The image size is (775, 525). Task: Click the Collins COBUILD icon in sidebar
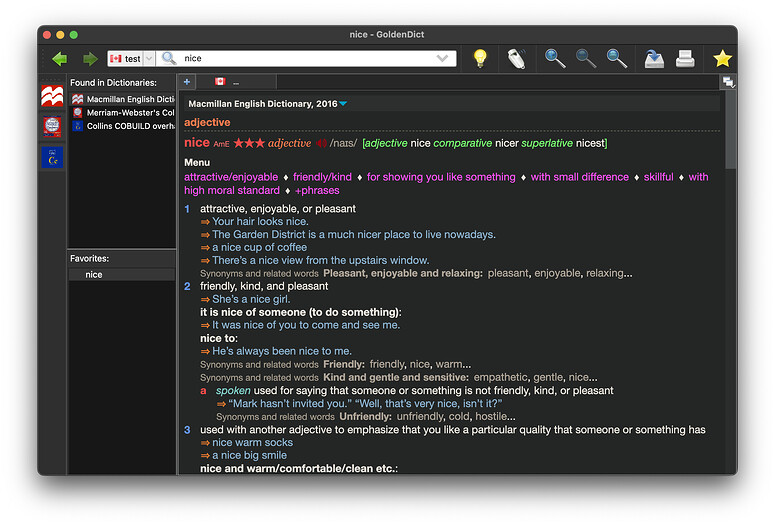pyautogui.click(x=52, y=157)
